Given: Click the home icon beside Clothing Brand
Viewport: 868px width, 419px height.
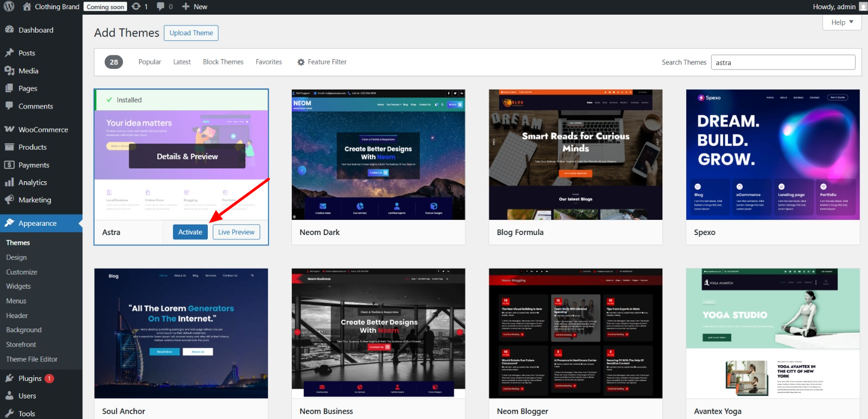Looking at the screenshot, I should click(x=27, y=7).
